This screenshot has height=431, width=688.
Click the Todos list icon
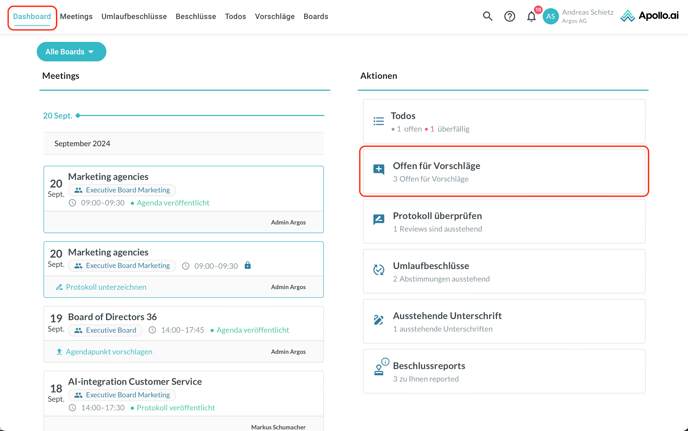tap(379, 121)
